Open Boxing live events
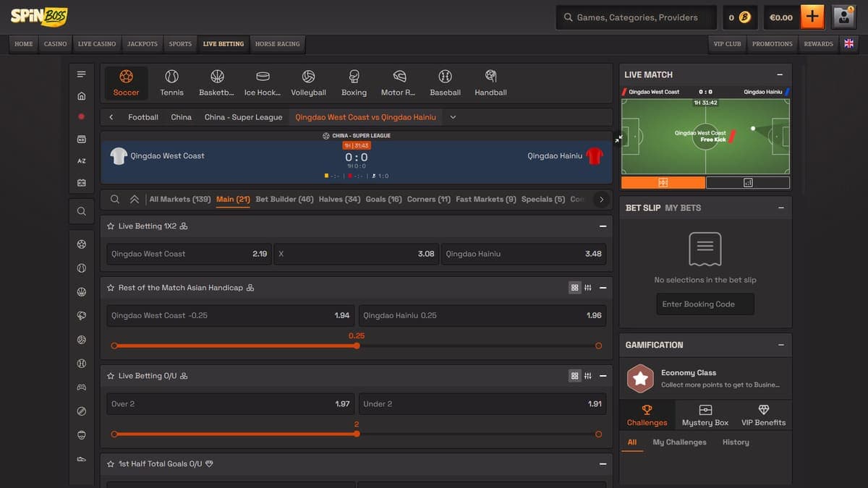868x488 pixels. point(354,83)
